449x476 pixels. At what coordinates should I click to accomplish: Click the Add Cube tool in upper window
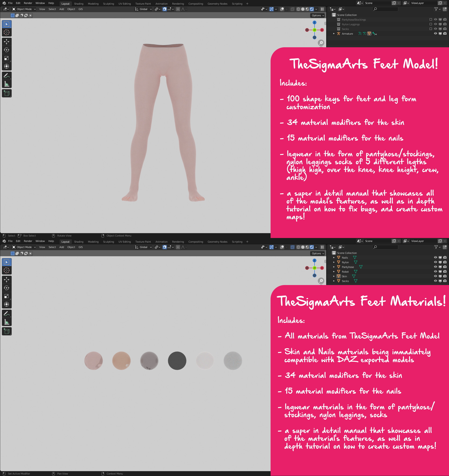7,93
